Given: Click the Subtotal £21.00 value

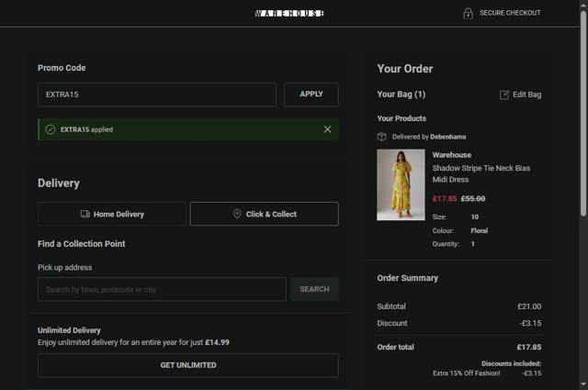Looking at the screenshot, I should pos(529,306).
